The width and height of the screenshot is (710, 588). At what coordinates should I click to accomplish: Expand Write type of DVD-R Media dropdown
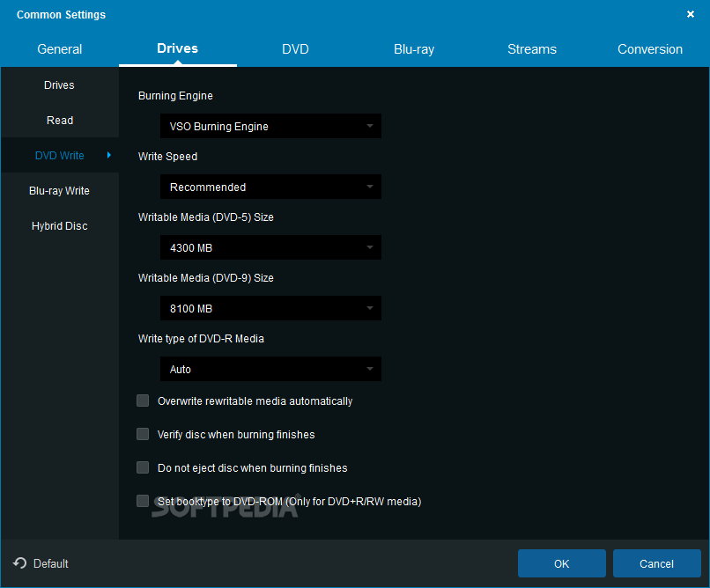[x=270, y=369]
